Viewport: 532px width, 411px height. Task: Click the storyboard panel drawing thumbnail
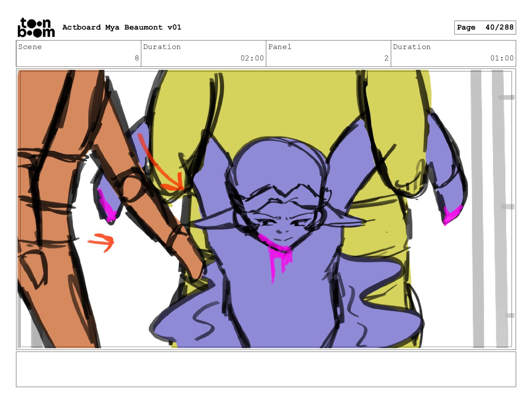click(x=266, y=209)
